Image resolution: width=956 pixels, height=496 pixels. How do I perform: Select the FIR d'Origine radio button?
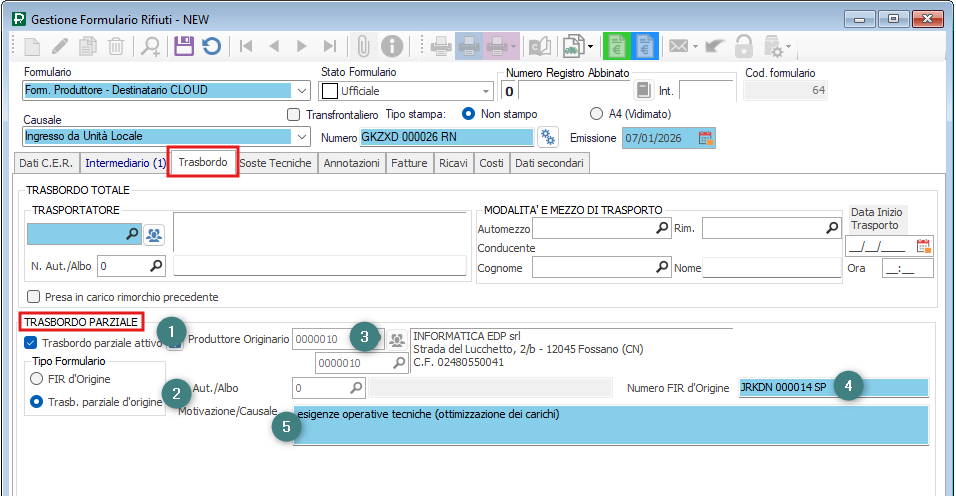click(x=37, y=379)
